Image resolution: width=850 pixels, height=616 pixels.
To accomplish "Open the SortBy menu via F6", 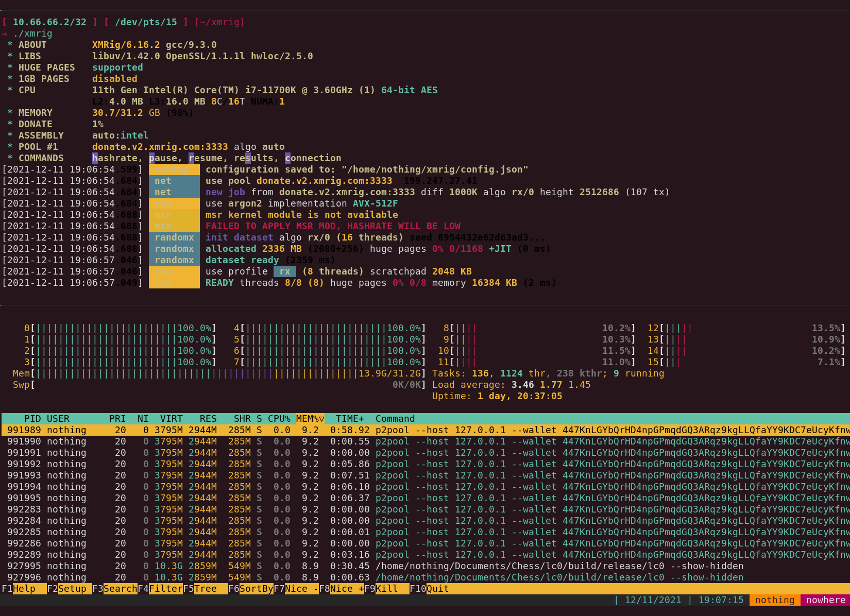I will pyautogui.click(x=251, y=589).
